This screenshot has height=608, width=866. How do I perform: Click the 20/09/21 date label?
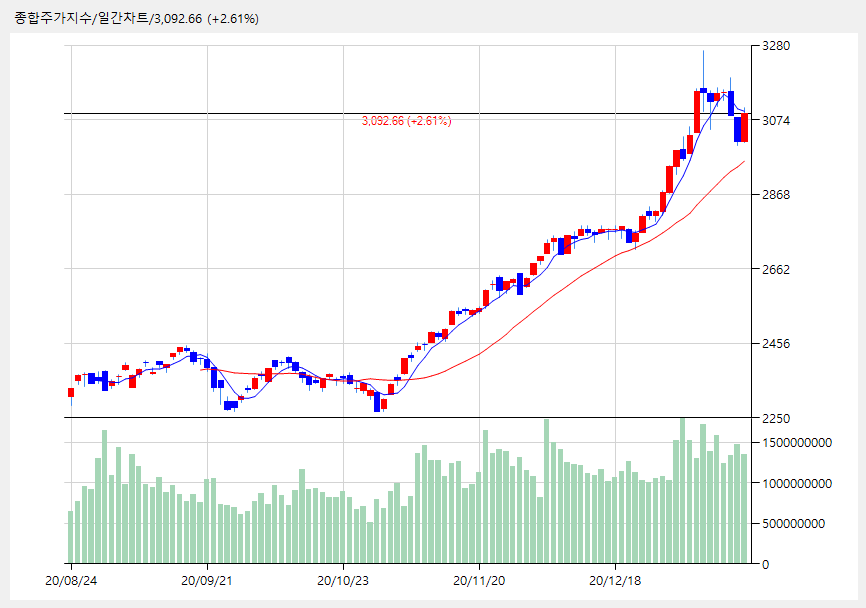coord(207,581)
